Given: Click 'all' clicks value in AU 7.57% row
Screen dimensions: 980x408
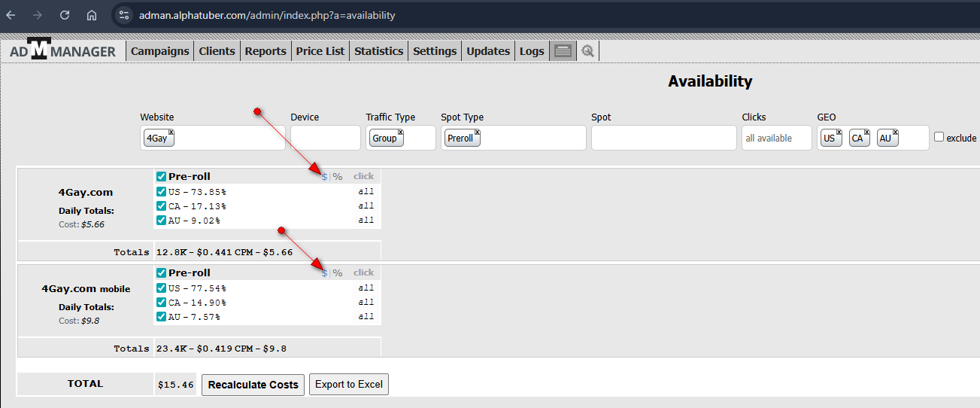Looking at the screenshot, I should (366, 316).
